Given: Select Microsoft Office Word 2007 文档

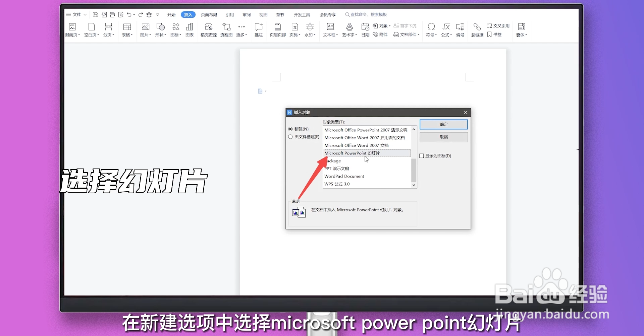Looking at the screenshot, I should (367, 145).
